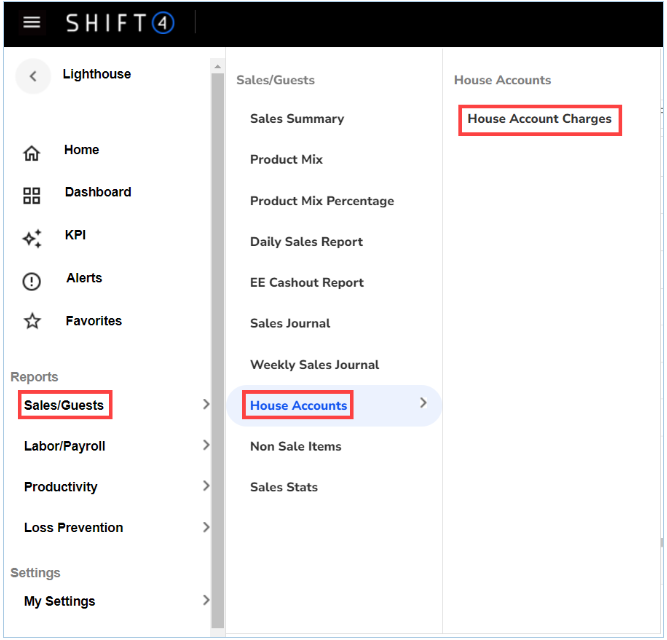667x640 pixels.
Task: Expand the Productivity chevron arrow
Action: [206, 487]
